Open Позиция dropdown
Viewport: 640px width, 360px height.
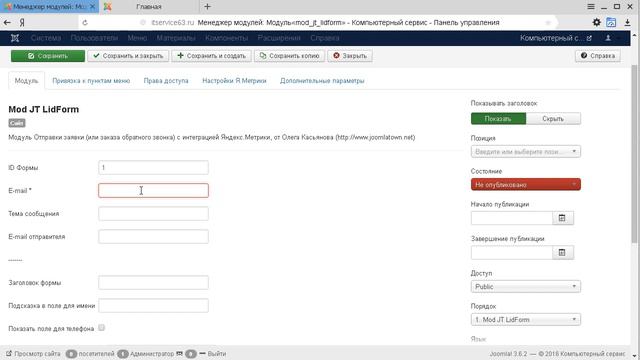tap(526, 152)
